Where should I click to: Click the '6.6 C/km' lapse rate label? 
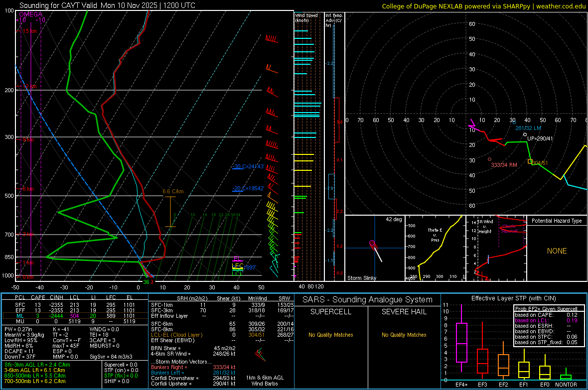click(x=173, y=191)
